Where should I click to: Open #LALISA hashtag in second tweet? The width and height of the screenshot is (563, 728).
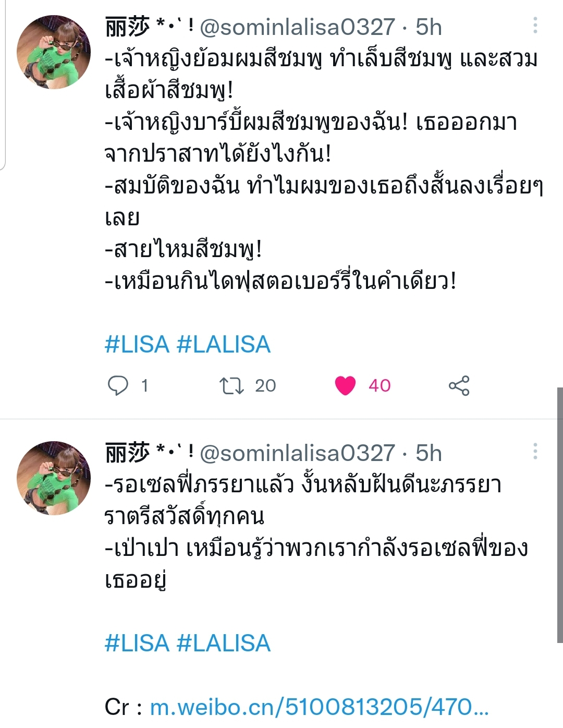click(x=224, y=644)
